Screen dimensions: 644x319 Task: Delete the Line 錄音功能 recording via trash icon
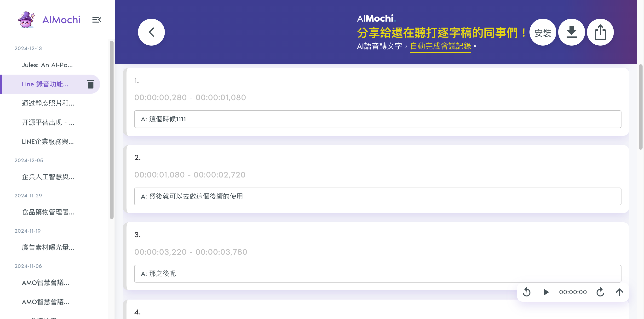coord(91,84)
